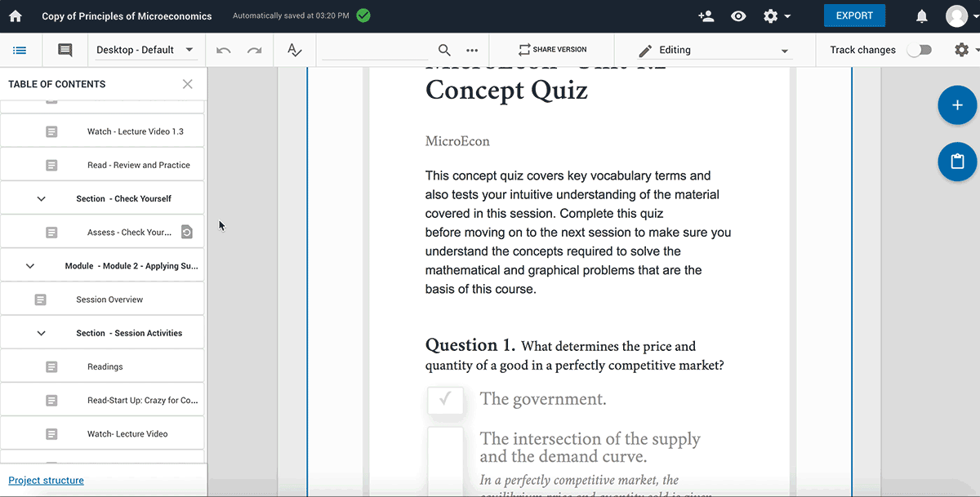Select Assess - Check Your... item

[129, 232]
